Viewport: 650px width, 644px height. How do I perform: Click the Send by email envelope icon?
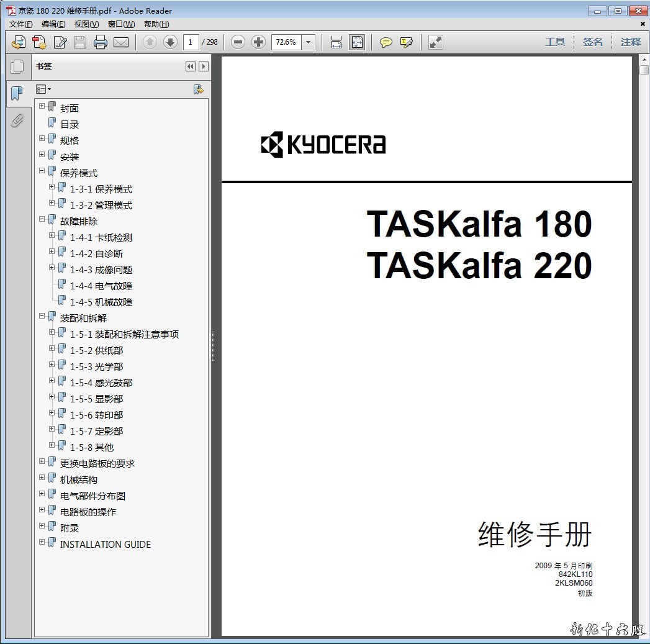[121, 42]
